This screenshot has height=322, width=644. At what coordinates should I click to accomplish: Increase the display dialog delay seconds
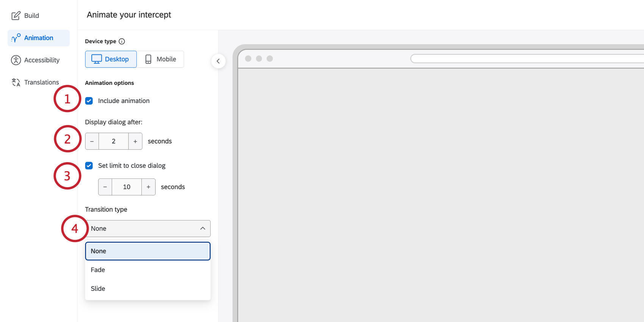point(135,141)
